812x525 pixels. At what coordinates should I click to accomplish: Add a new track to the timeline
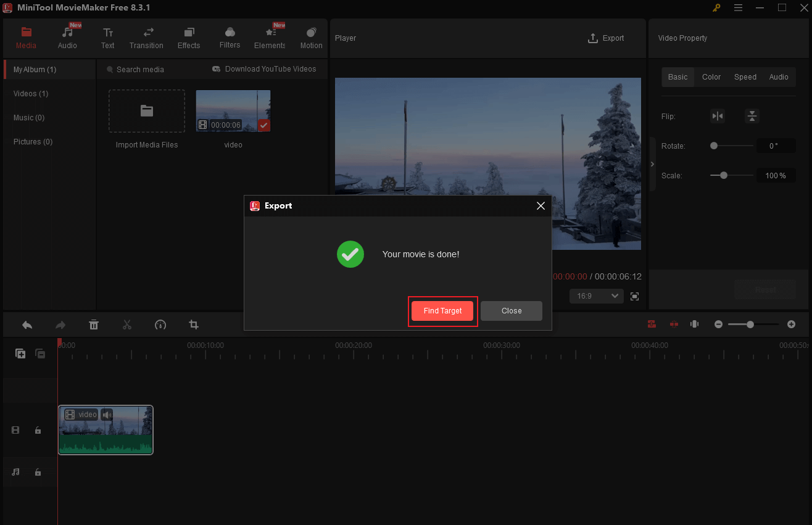pos(20,353)
